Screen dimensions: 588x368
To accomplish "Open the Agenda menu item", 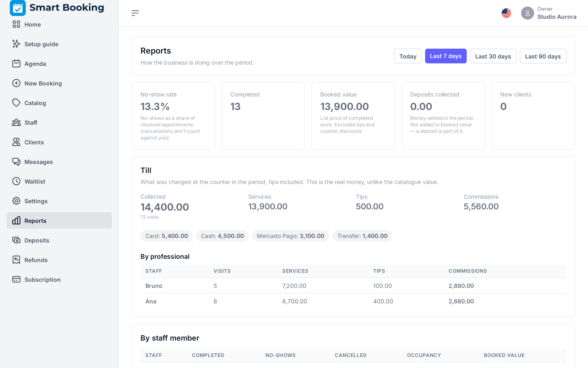I will click(x=59, y=64).
